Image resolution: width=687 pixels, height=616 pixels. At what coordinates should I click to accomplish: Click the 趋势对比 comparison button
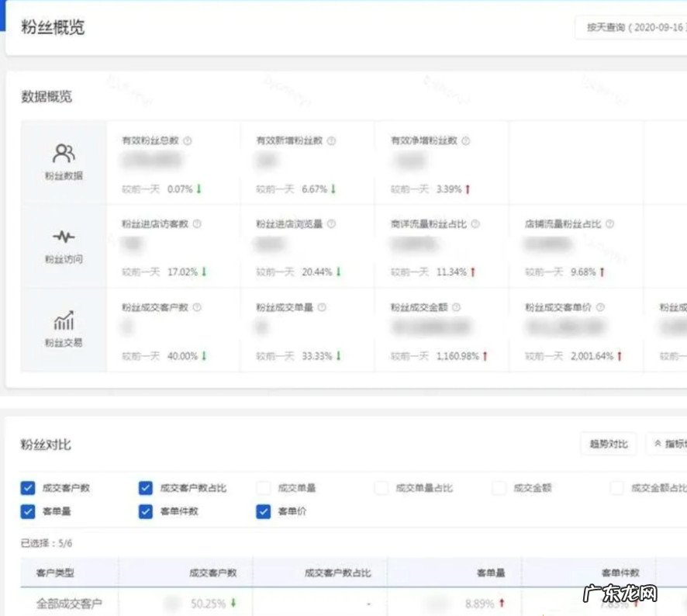point(609,443)
